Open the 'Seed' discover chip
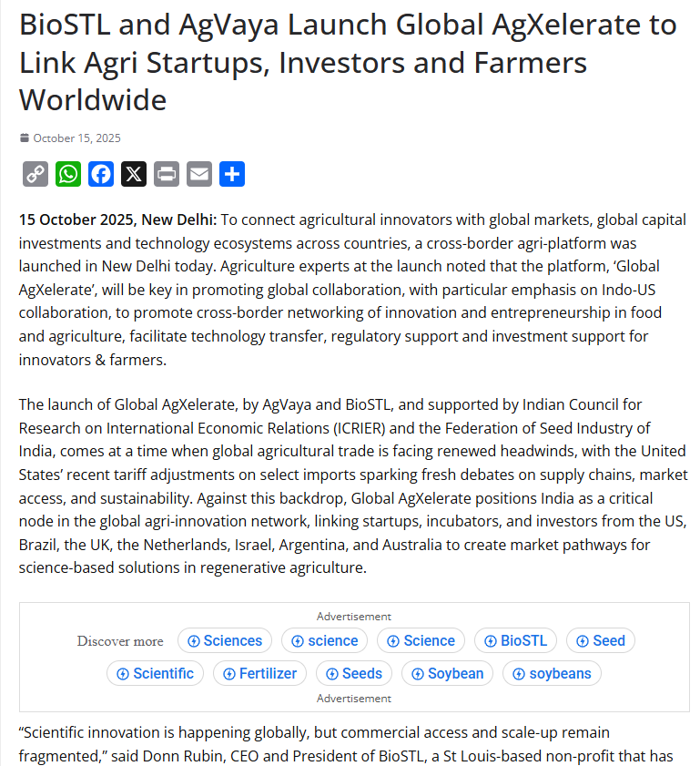700x766 pixels. (600, 640)
